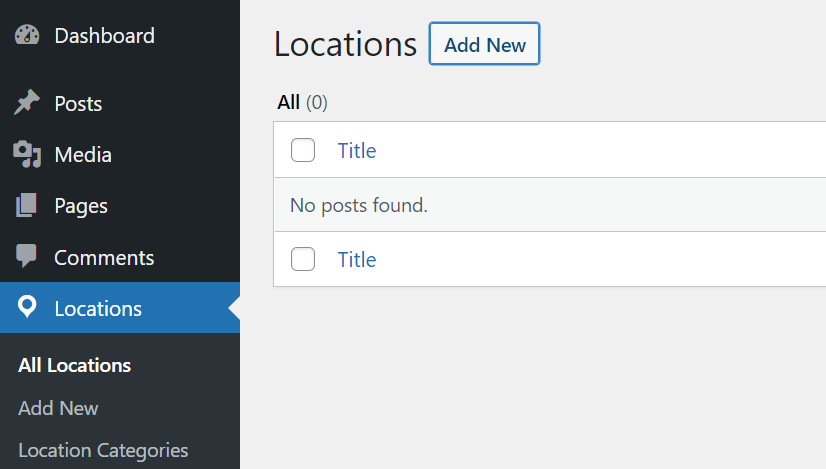Go to the Posts menu label

tap(78, 104)
